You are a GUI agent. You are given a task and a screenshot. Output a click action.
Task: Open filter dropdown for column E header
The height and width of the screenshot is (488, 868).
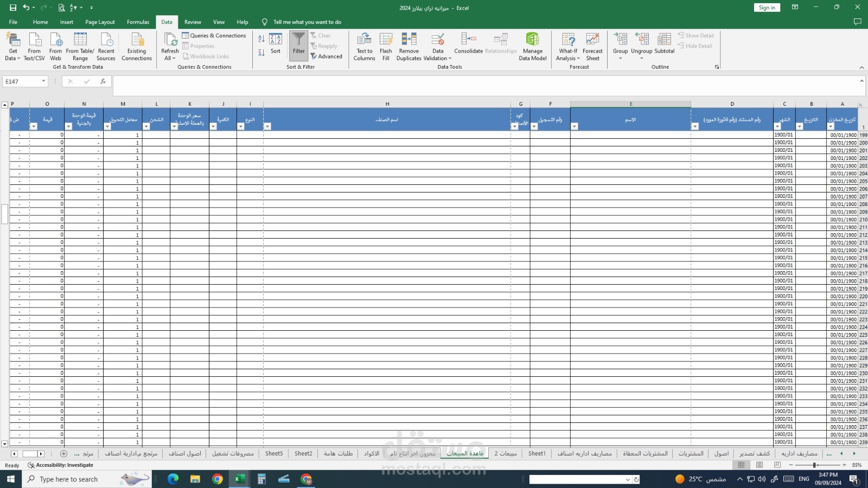click(575, 126)
